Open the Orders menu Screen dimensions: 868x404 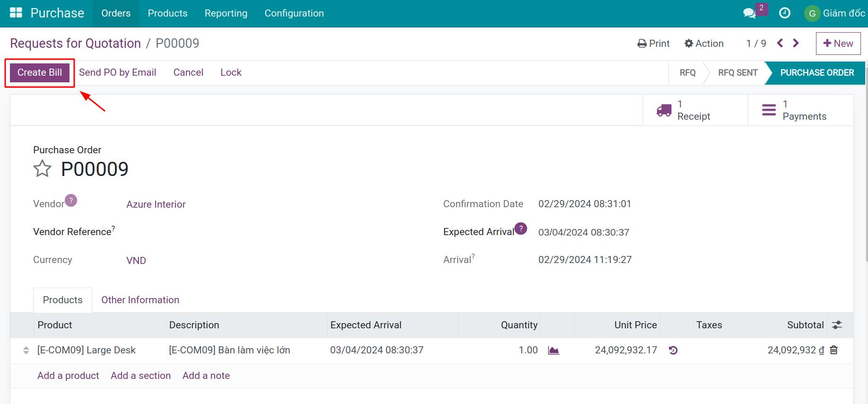pyautogui.click(x=116, y=13)
